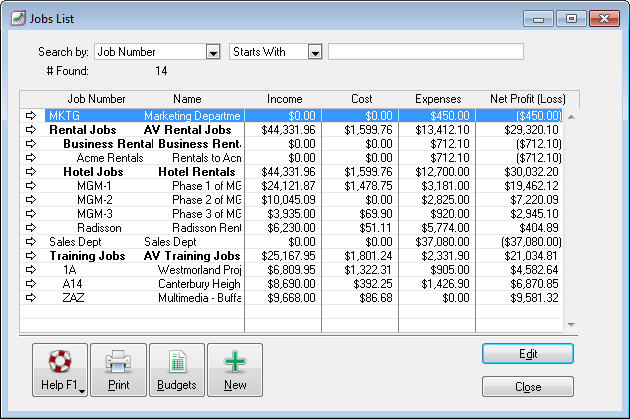Select the Rental Jobs job number
Screen dimensions: 630x419
[83, 130]
